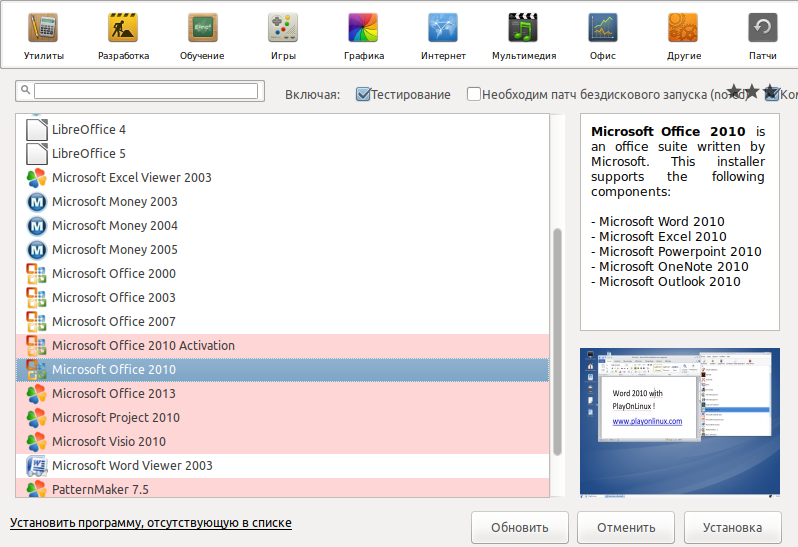
Task: Select Microsoft Office 2007 entry
Action: (282, 322)
